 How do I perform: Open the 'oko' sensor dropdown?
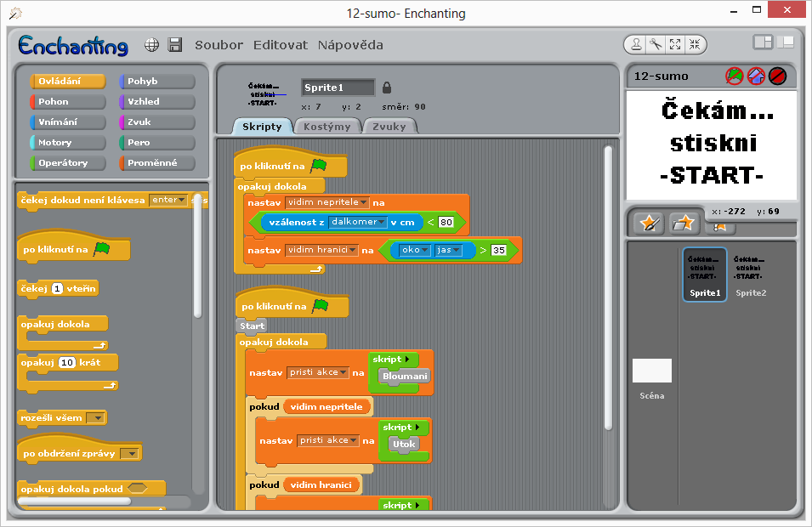tap(415, 250)
